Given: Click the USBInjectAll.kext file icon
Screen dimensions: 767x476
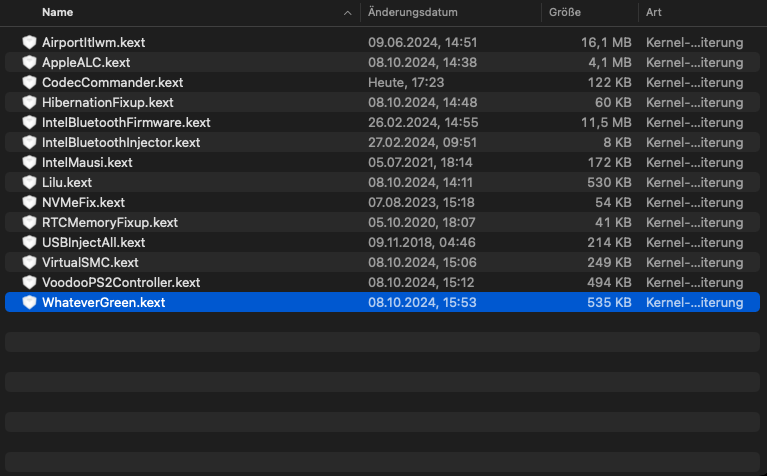Looking at the screenshot, I should [x=30, y=243].
